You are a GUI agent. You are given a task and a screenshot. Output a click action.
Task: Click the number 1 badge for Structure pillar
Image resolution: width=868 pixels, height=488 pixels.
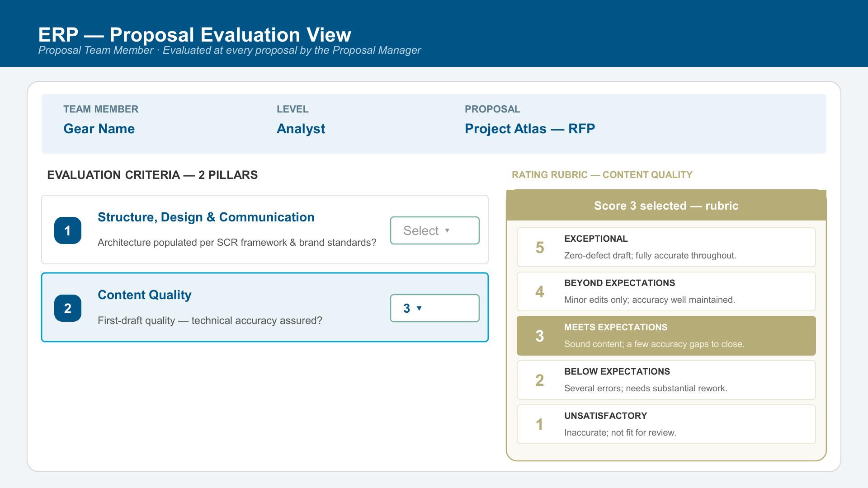(68, 230)
